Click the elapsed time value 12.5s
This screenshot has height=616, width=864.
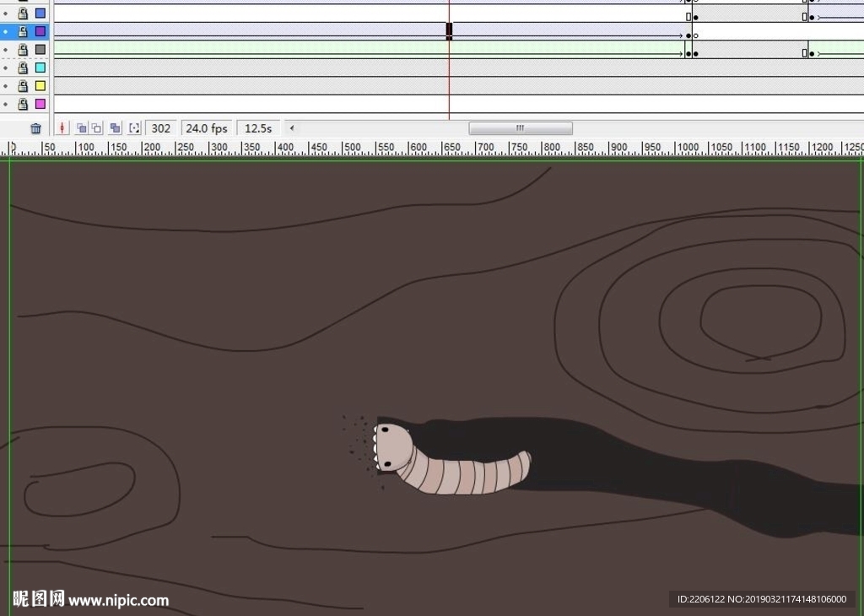point(258,128)
